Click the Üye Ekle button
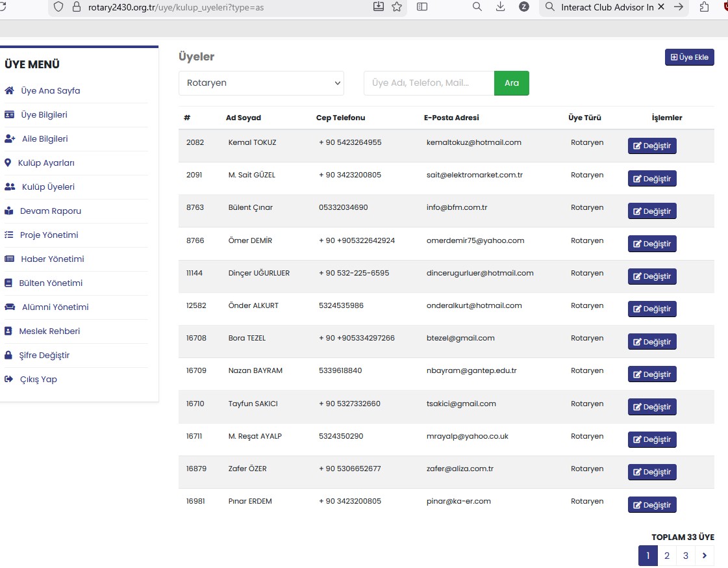 click(x=689, y=57)
